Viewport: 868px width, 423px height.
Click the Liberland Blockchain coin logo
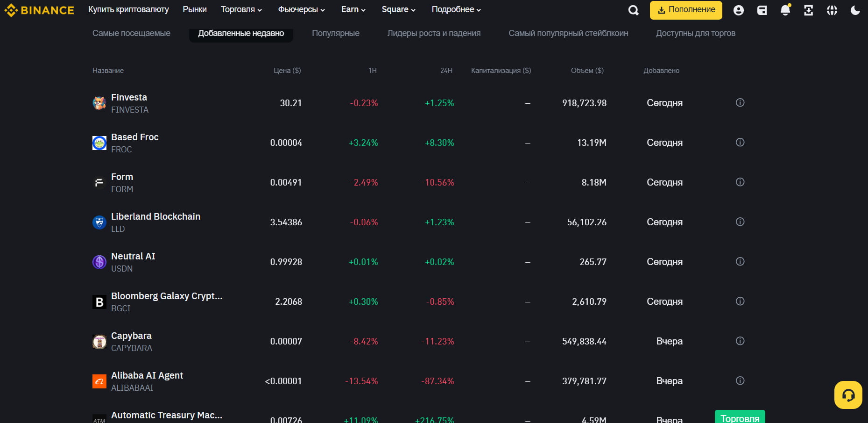point(99,222)
